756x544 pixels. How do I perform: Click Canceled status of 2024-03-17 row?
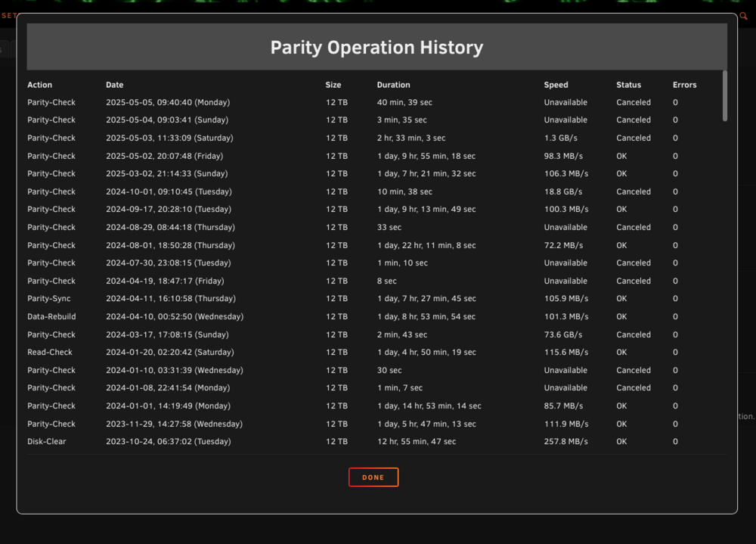point(634,334)
